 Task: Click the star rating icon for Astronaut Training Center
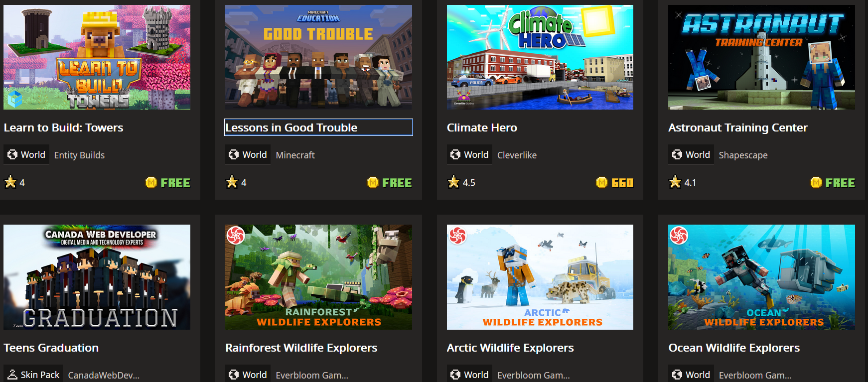click(x=675, y=182)
